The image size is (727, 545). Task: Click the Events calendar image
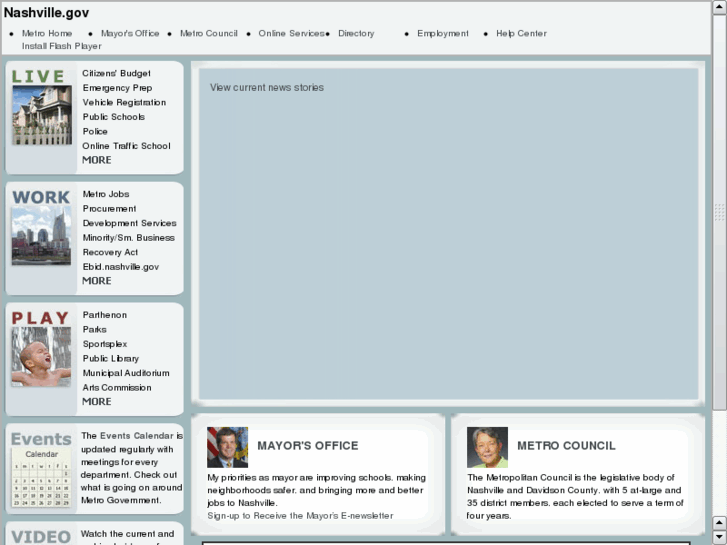click(42, 477)
